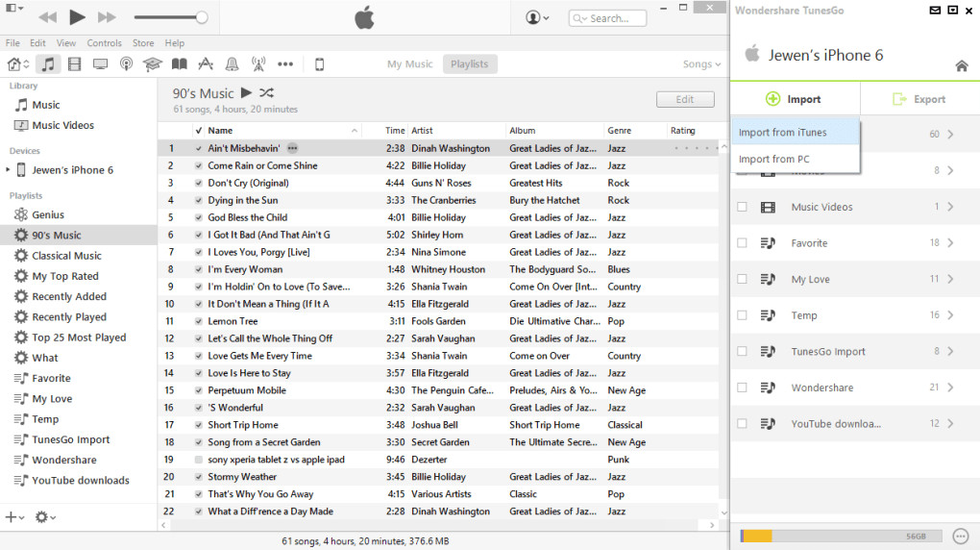Click the TunesGo home icon

point(961,65)
